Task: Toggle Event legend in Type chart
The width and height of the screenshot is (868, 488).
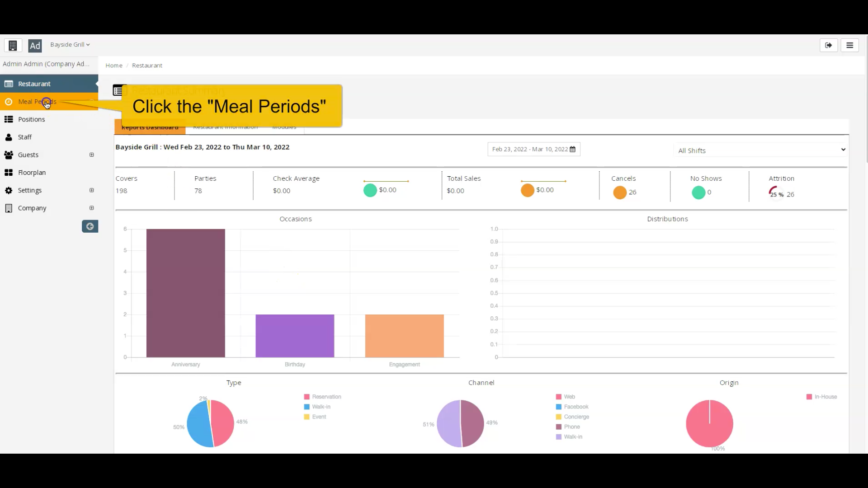Action: pos(315,417)
